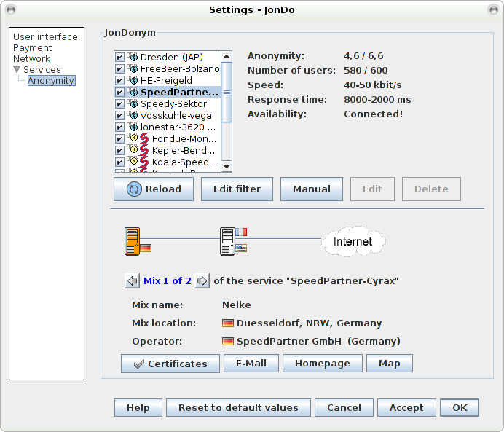Click Reset to default values
The image size is (504, 432).
click(238, 407)
